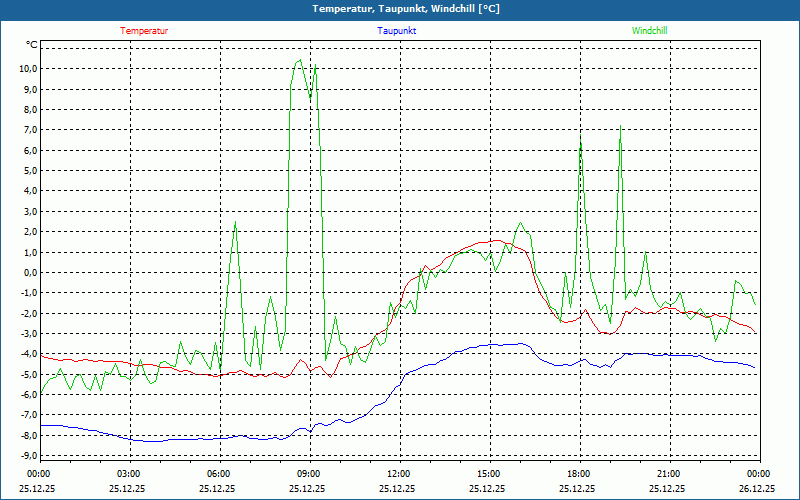Screen dimensions: 800x500
Task: Click the 2,0 y-axis label
Action: tap(26, 232)
